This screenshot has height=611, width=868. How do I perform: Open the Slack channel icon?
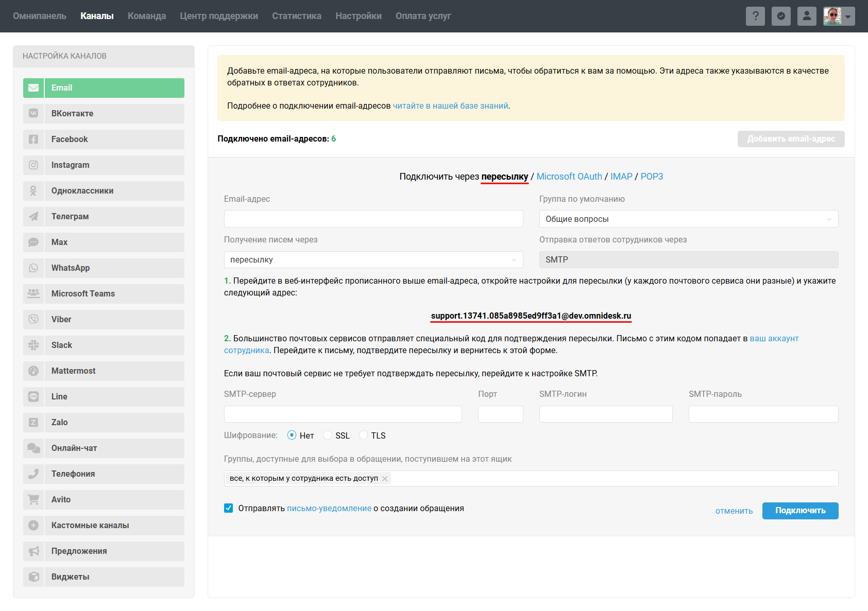[x=33, y=345]
